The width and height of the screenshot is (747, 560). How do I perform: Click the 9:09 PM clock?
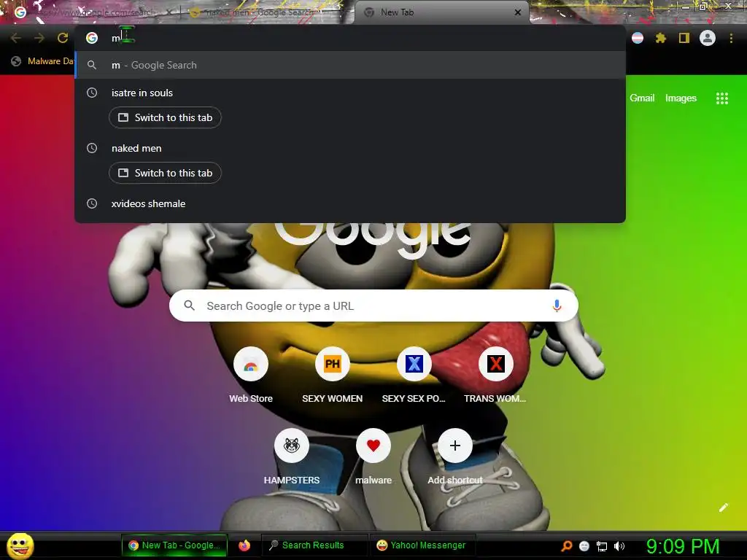pos(683,545)
